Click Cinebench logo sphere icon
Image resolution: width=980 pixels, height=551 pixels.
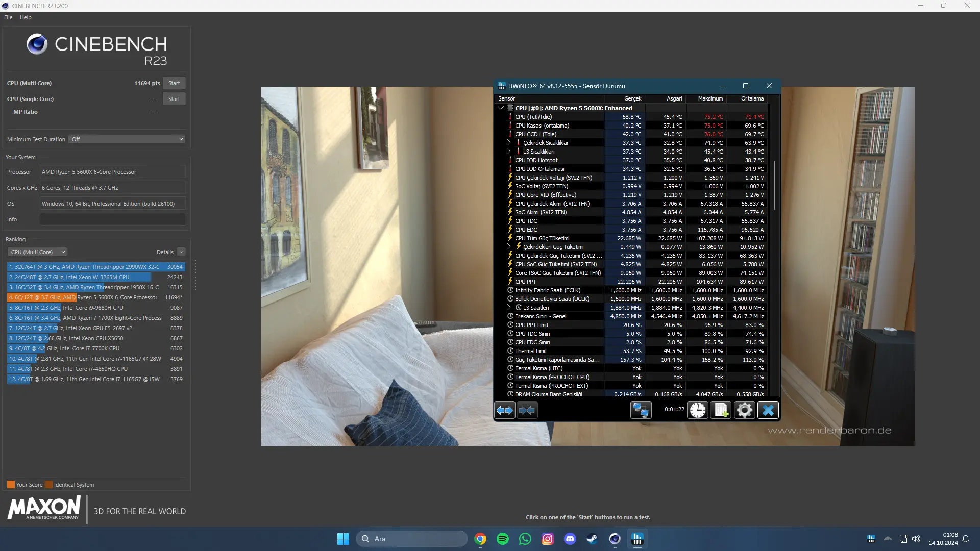tap(37, 44)
